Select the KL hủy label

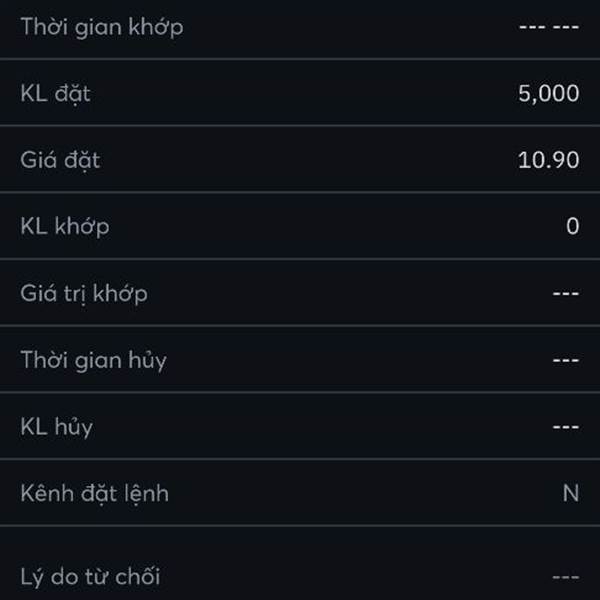pyautogui.click(x=57, y=427)
